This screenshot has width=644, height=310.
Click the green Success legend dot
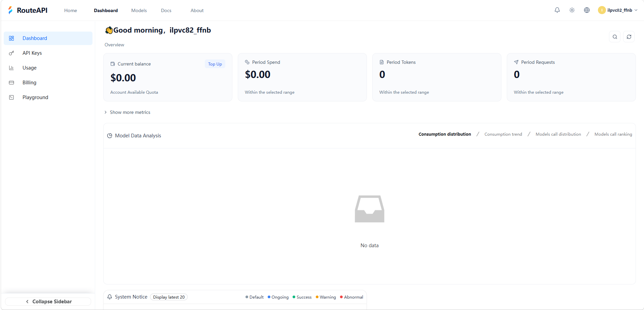[x=294, y=297]
